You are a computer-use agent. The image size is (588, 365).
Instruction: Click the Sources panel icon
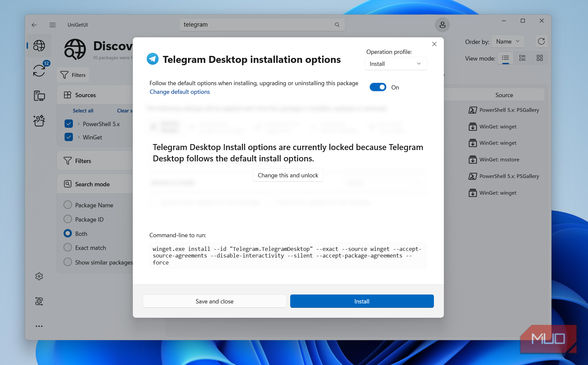(x=68, y=95)
